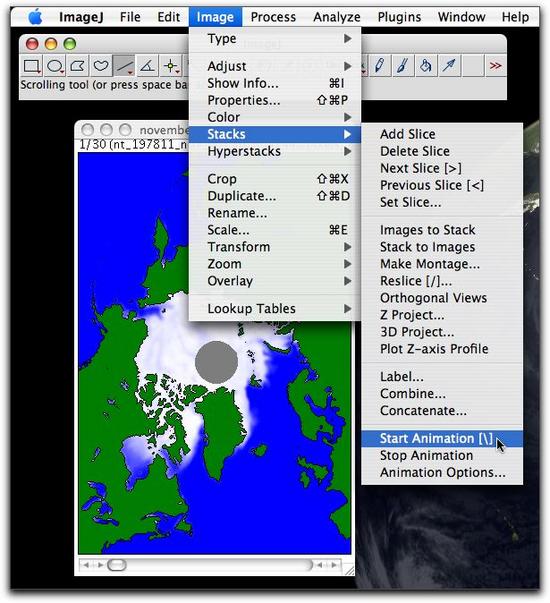Select Animation Options... menu entry
The height and width of the screenshot is (603, 550).
point(442,472)
